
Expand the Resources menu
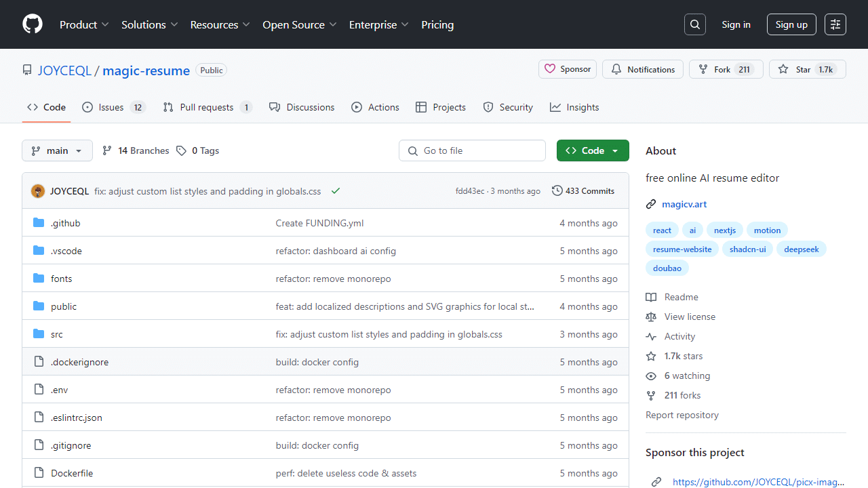coord(220,24)
